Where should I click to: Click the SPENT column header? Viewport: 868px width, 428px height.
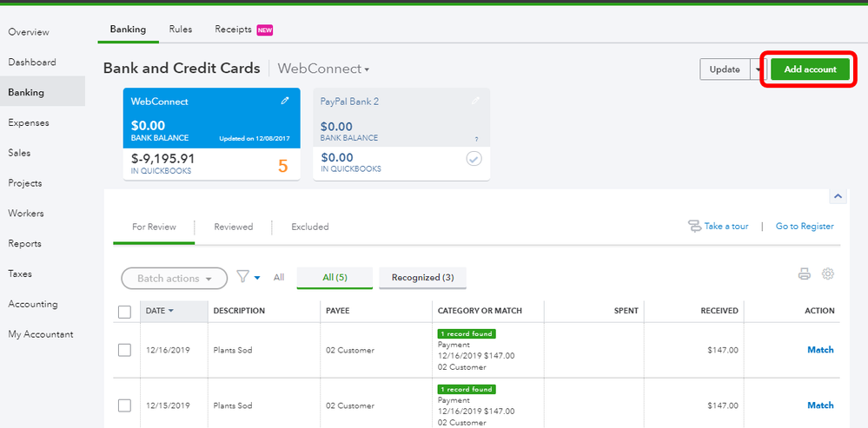(x=626, y=311)
